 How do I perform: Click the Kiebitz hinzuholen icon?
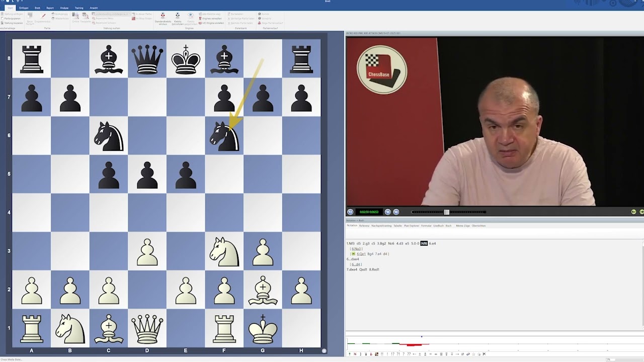tap(178, 19)
